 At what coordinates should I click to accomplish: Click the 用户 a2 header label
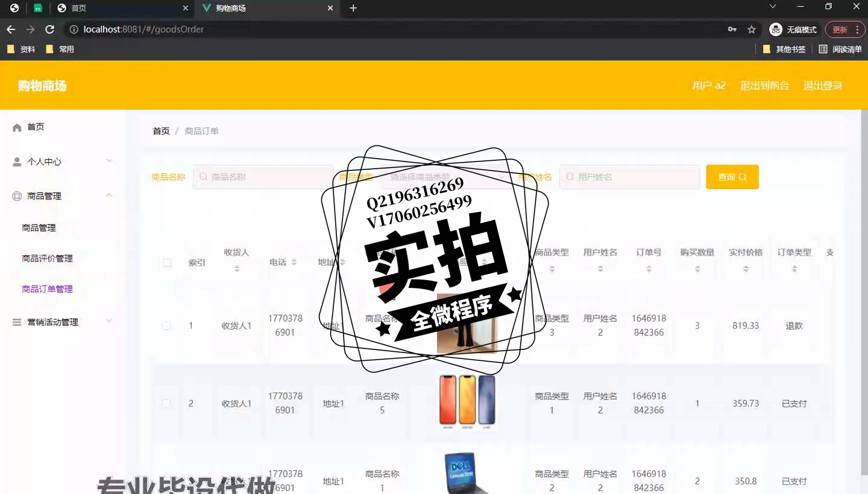tap(709, 86)
